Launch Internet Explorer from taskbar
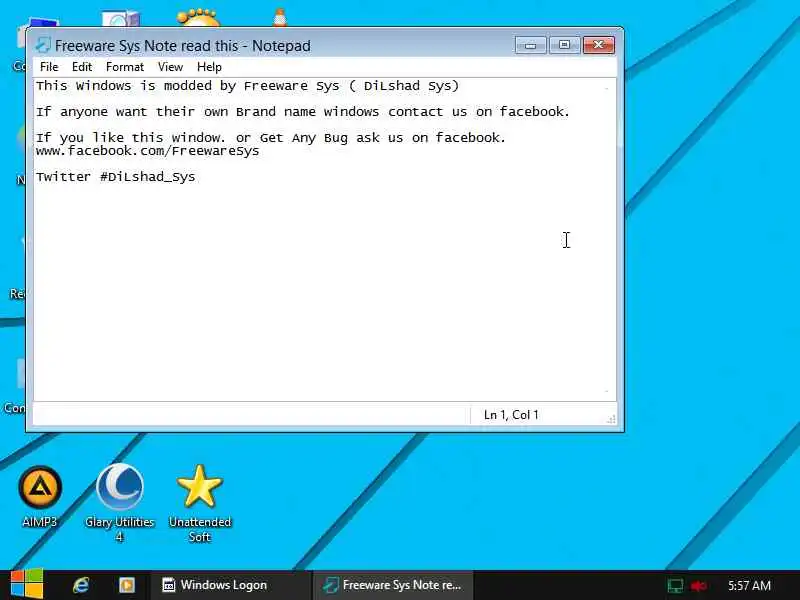The image size is (800, 600). (x=81, y=585)
